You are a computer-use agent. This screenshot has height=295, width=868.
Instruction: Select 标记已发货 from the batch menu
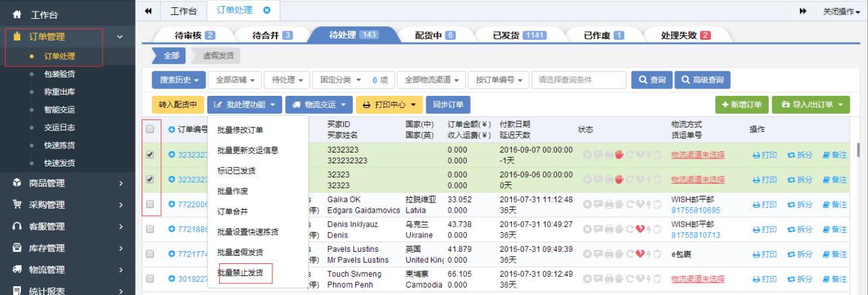click(x=236, y=171)
